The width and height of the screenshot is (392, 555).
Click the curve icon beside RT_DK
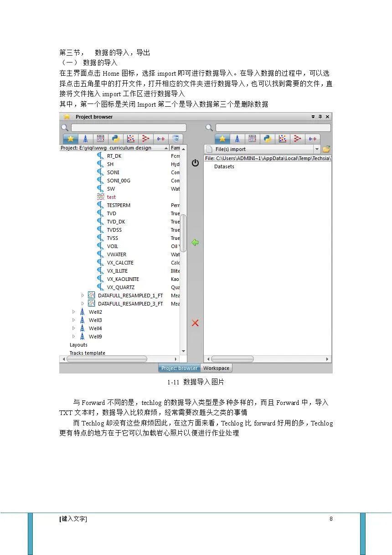pyautogui.click(x=101, y=156)
